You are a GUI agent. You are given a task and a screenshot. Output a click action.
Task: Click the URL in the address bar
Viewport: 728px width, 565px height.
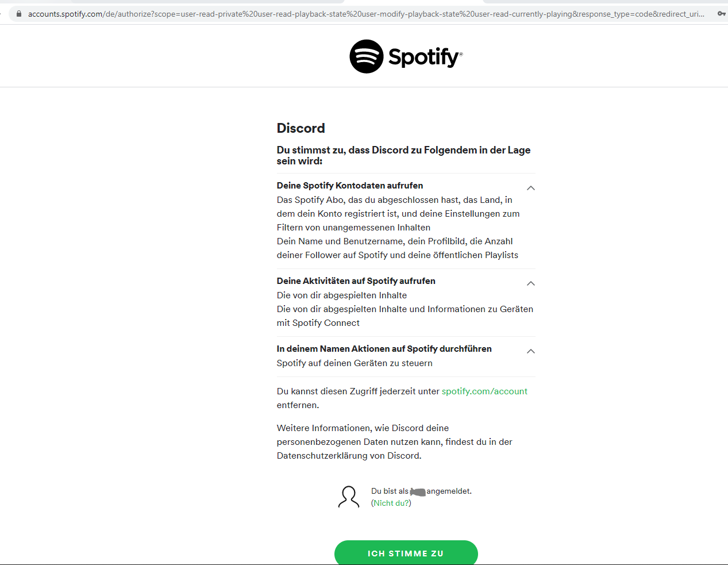pyautogui.click(x=366, y=14)
